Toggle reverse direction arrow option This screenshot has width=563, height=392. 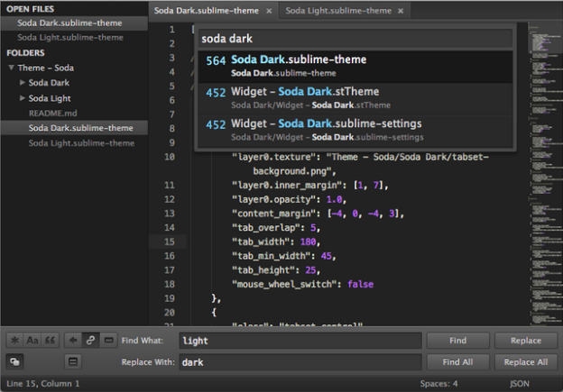tap(73, 340)
